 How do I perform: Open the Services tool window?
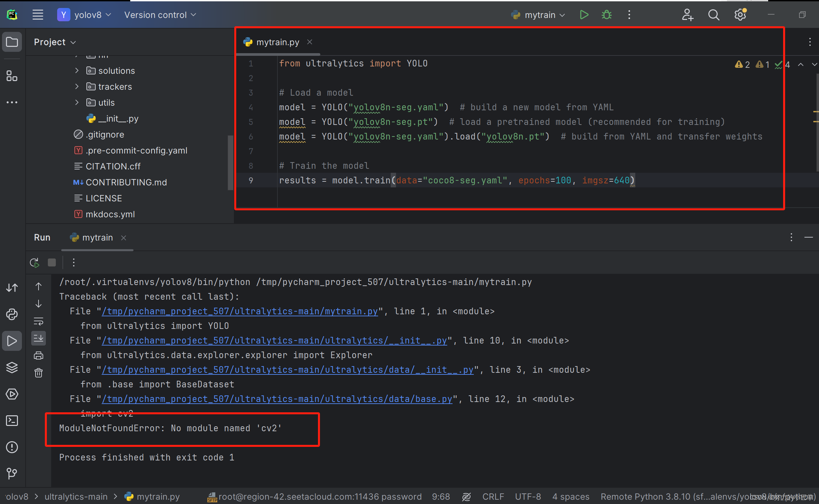click(x=12, y=394)
